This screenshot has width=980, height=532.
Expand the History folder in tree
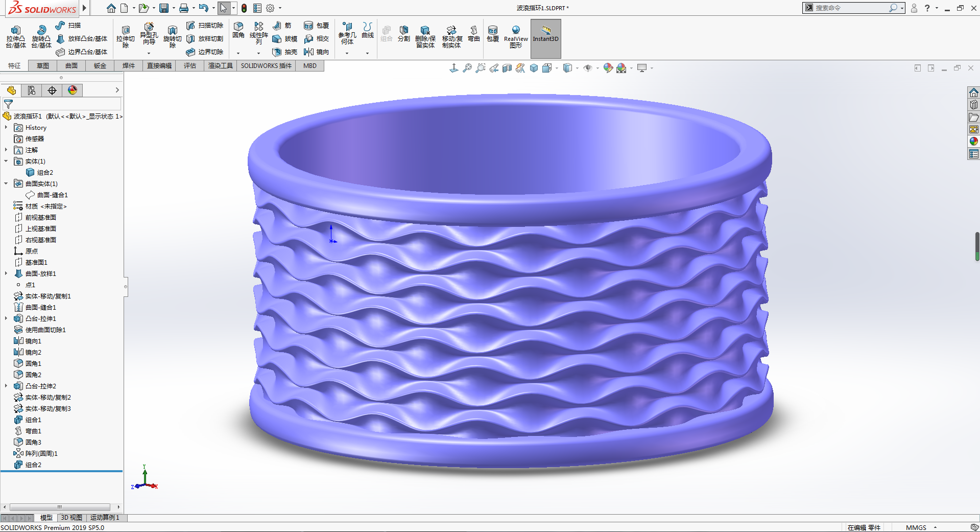(6, 127)
